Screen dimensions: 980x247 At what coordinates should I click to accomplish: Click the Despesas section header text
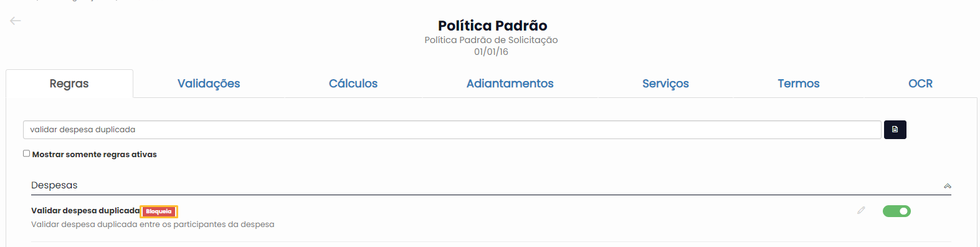54,185
